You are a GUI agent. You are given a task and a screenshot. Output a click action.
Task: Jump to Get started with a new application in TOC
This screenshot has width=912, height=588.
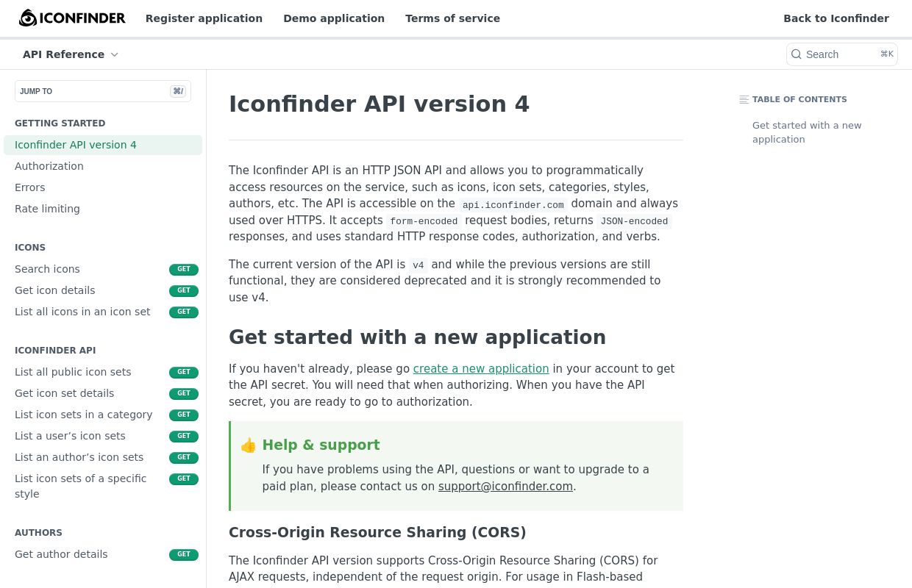(807, 132)
